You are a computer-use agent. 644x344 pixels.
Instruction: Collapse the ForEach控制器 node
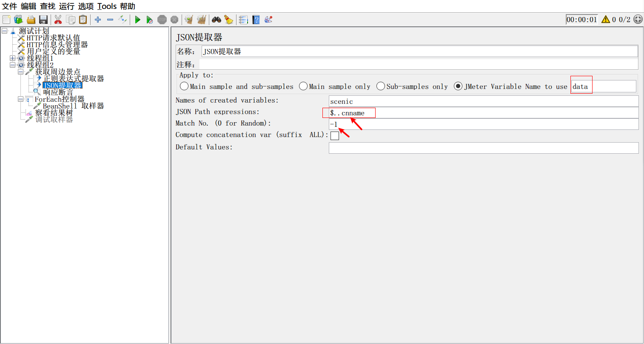pyautogui.click(x=20, y=99)
